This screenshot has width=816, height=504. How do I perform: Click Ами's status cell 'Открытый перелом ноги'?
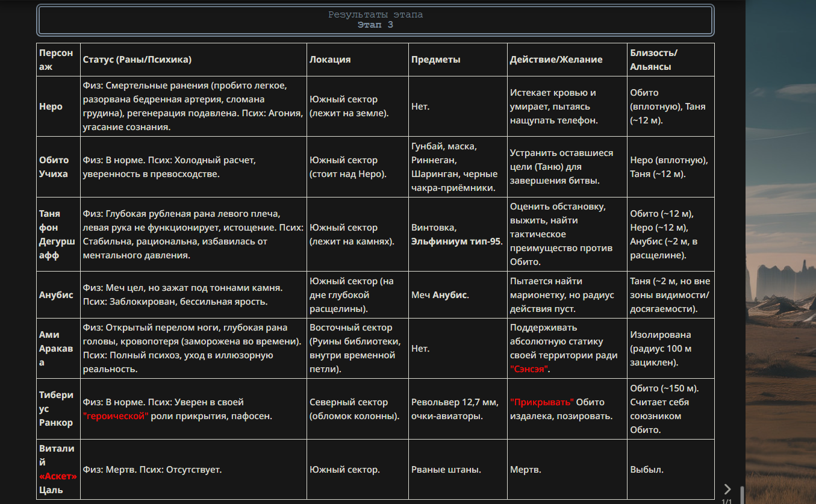pos(193,349)
